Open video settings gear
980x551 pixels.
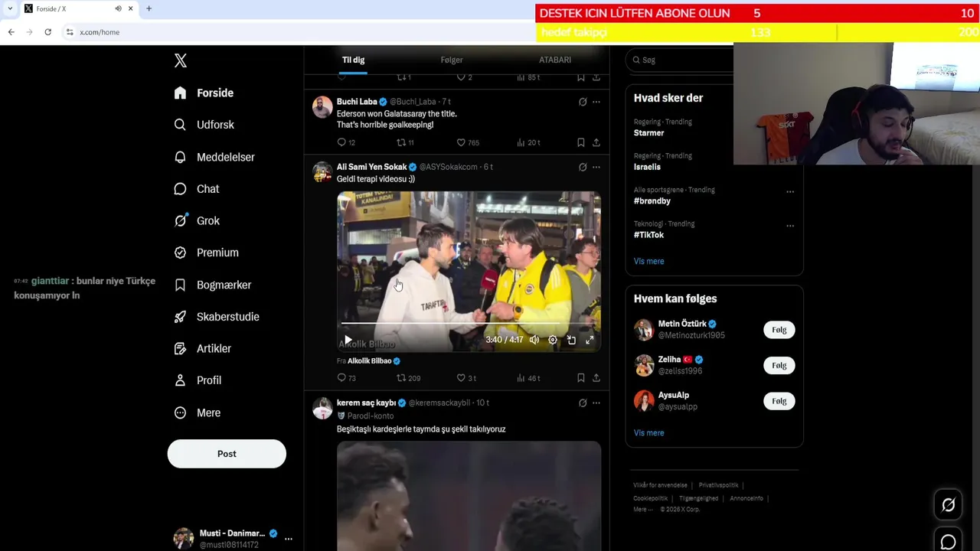click(x=553, y=340)
